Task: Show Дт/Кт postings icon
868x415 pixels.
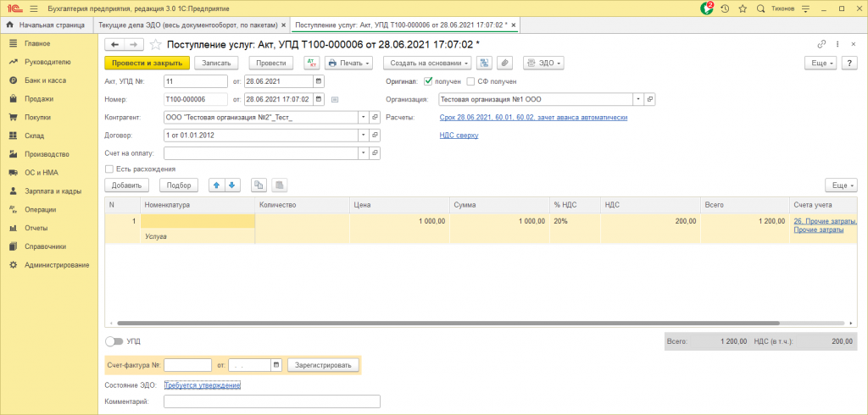Action: (312, 63)
